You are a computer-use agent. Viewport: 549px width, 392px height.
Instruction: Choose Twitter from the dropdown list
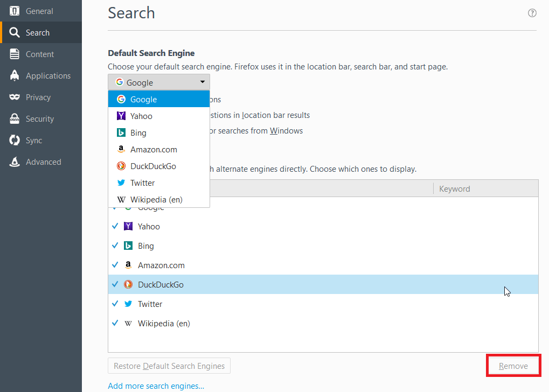(x=158, y=183)
